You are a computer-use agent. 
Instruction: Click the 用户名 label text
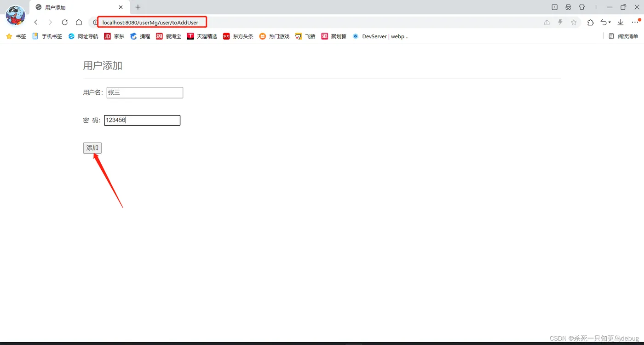click(93, 92)
